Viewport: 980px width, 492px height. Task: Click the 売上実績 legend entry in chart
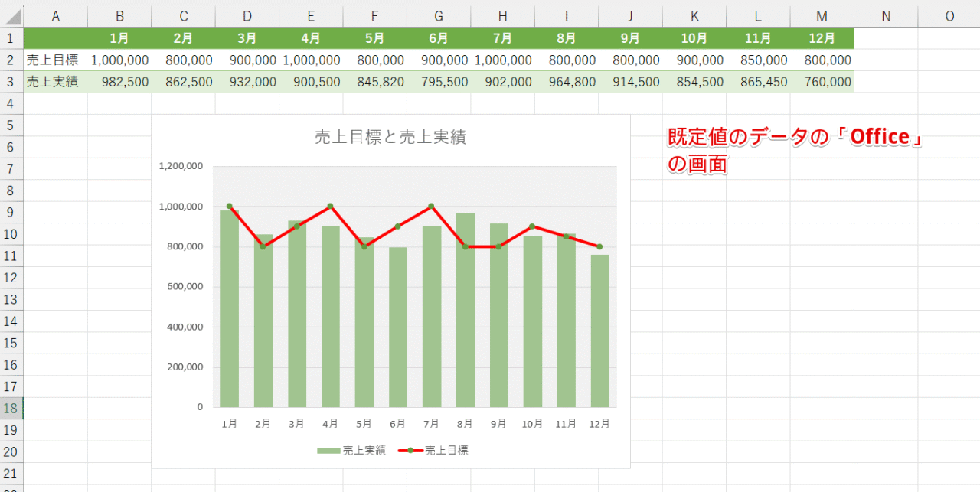pyautogui.click(x=352, y=451)
